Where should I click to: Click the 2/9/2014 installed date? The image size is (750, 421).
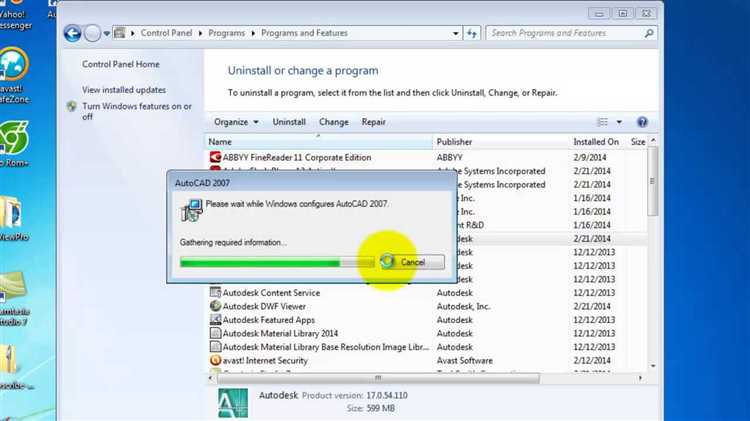589,157
